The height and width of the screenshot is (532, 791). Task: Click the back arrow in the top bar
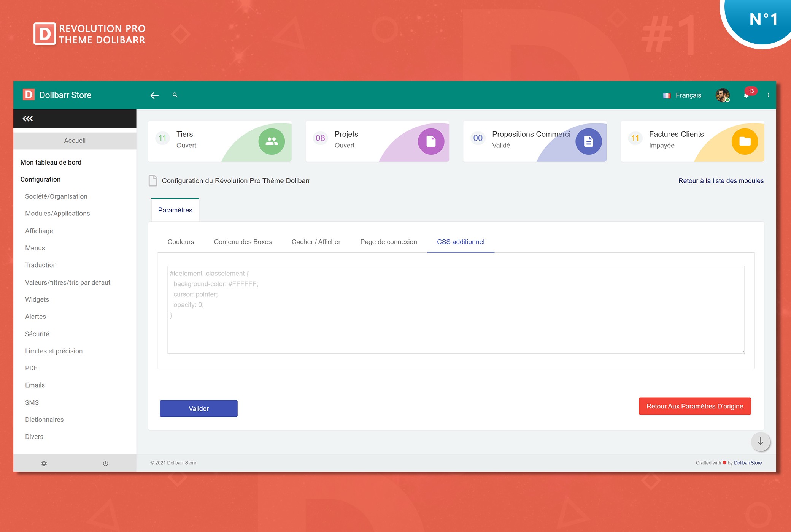pyautogui.click(x=154, y=95)
